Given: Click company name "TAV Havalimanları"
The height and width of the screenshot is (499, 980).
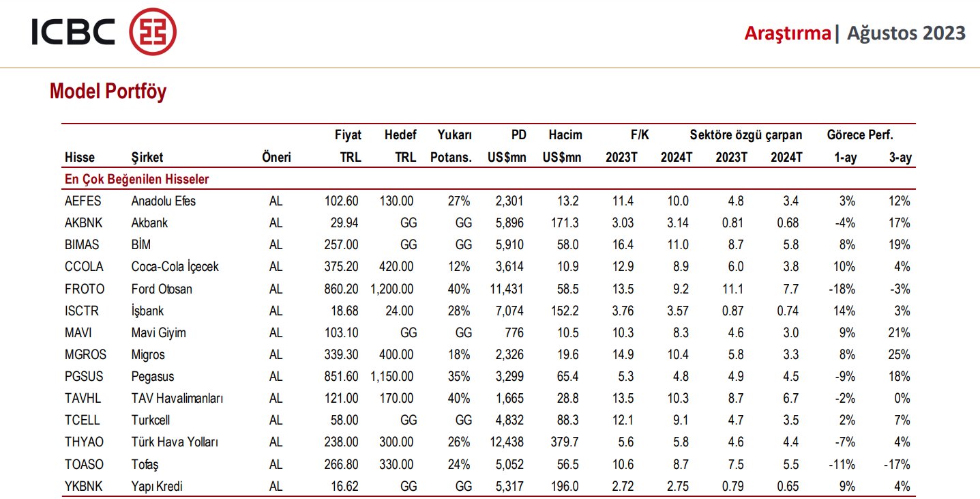Looking at the screenshot, I should [177, 398].
